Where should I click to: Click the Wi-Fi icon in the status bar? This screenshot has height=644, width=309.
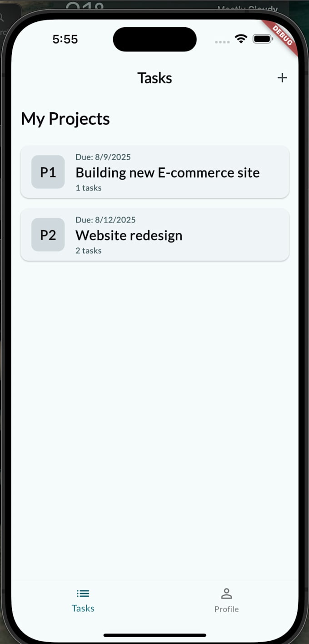[241, 39]
